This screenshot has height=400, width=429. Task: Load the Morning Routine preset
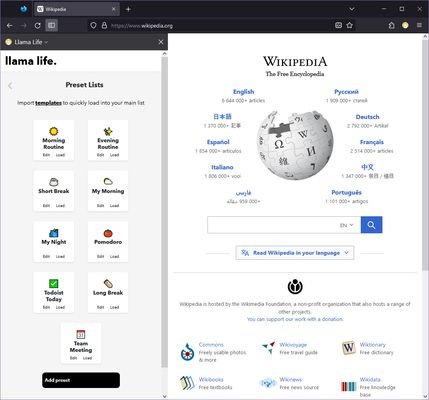click(60, 155)
